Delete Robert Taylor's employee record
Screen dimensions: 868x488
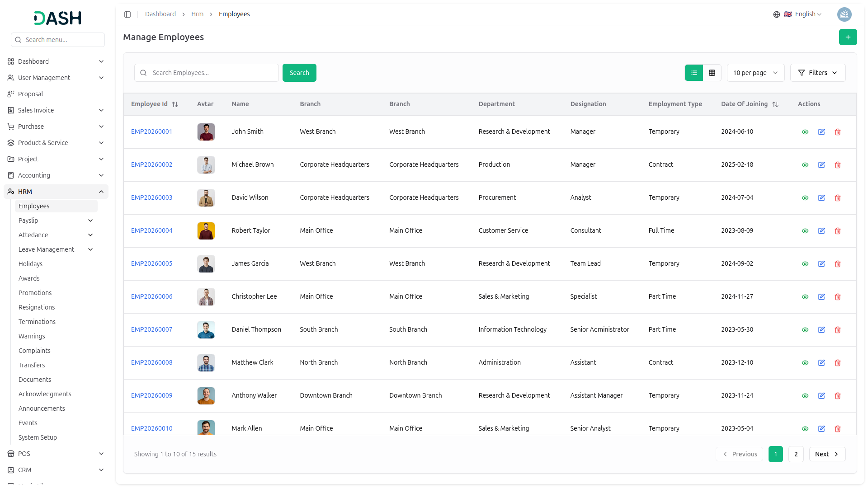coord(838,231)
